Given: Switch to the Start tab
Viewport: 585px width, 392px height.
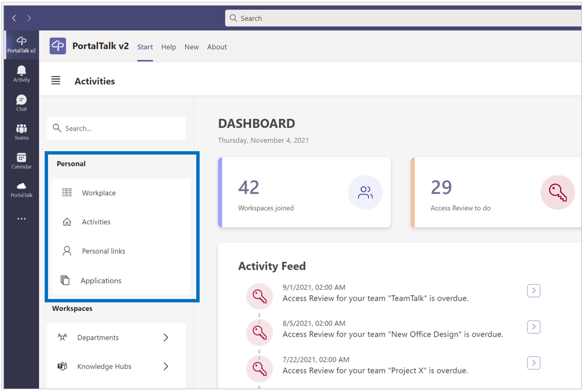Looking at the screenshot, I should pos(145,47).
